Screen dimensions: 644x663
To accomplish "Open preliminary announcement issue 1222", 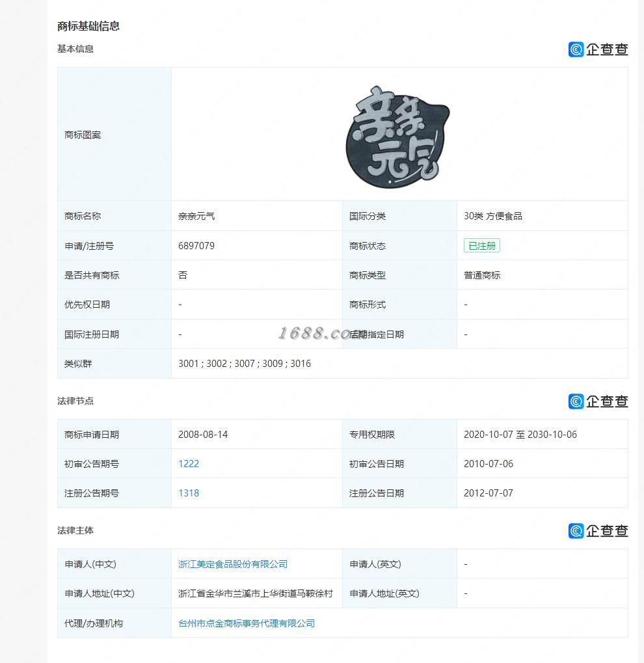I will (x=189, y=464).
